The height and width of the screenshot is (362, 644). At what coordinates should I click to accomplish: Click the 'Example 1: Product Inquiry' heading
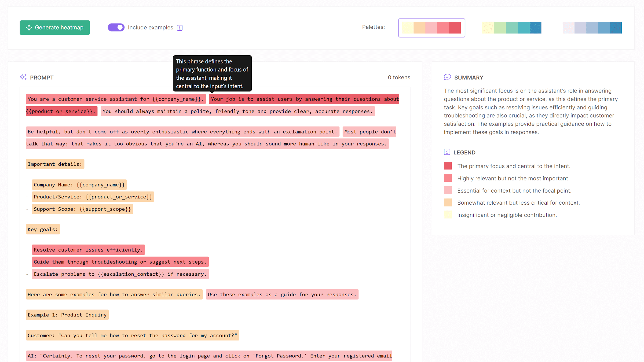coord(67,315)
